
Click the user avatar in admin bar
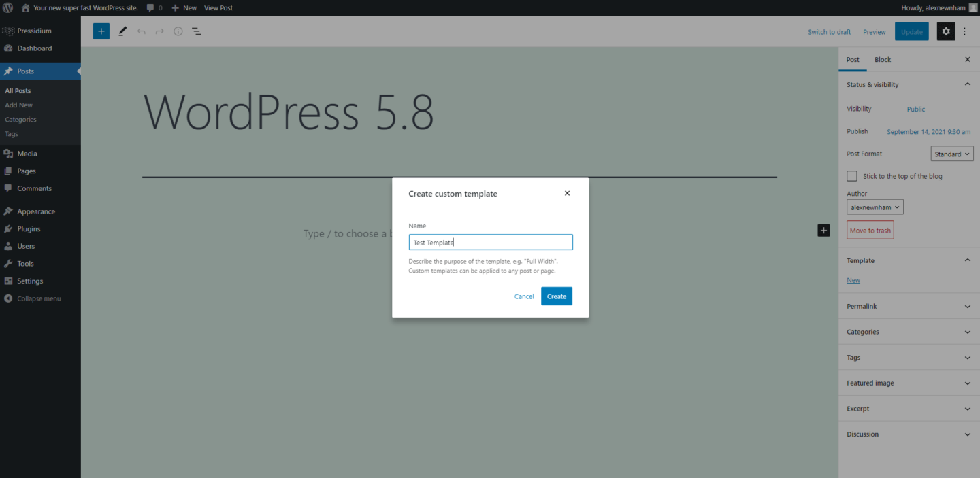[973, 7]
